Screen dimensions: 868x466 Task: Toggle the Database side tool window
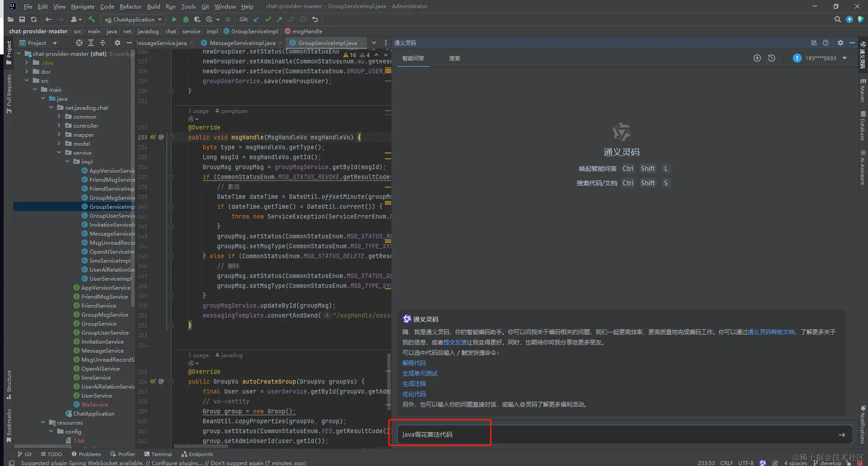click(x=863, y=126)
